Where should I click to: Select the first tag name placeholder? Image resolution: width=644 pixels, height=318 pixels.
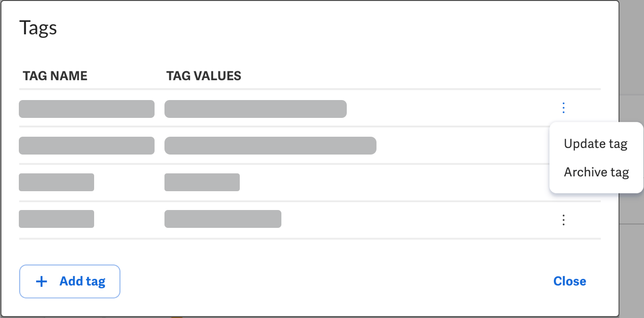[x=86, y=108]
